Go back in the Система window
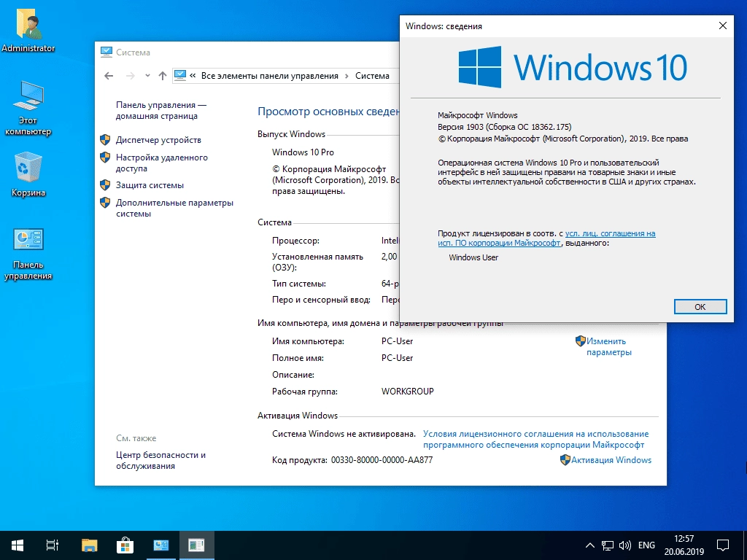The image size is (747, 560). coord(109,76)
